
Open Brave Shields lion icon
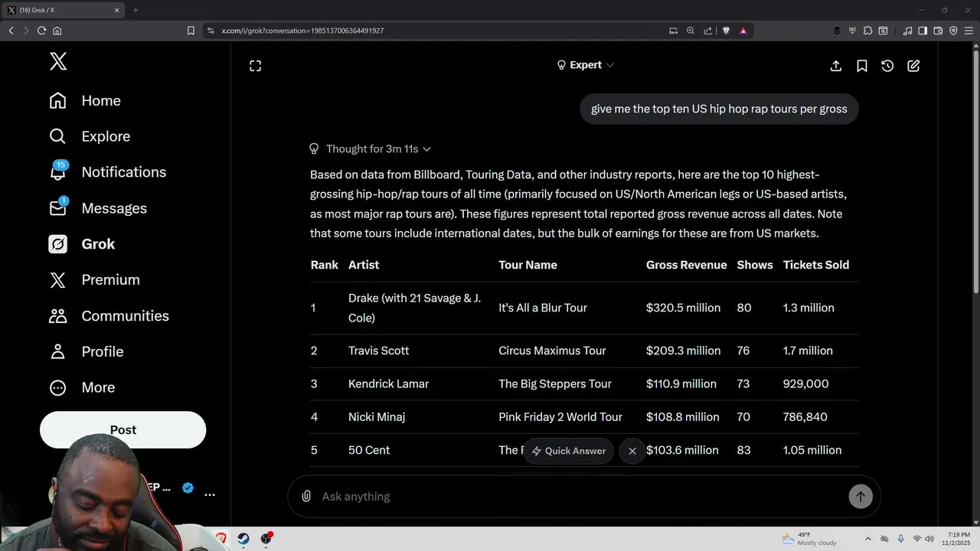727,31
